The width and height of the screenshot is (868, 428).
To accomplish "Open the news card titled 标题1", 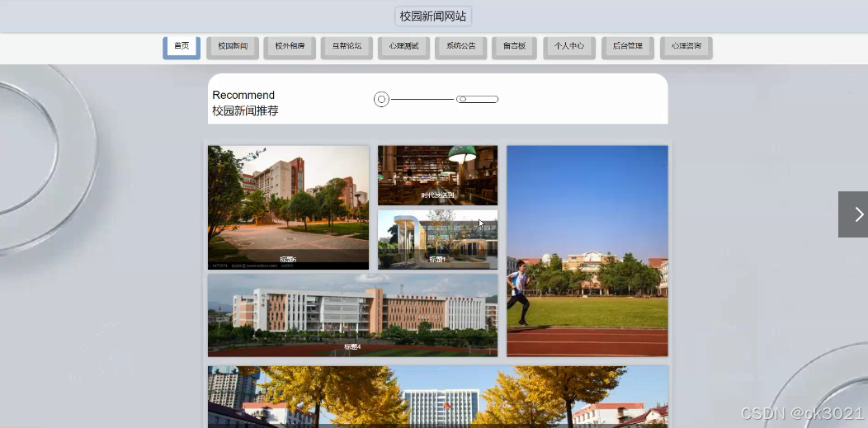I will tap(437, 239).
